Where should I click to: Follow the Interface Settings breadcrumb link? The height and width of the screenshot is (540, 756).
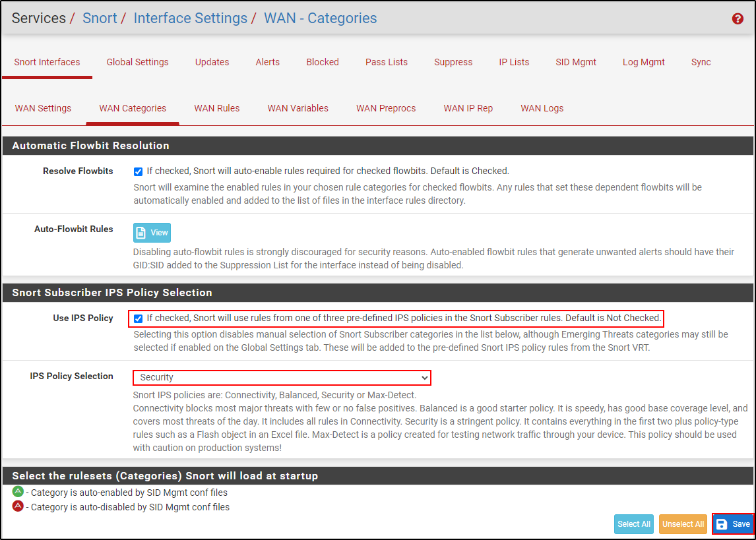[191, 18]
